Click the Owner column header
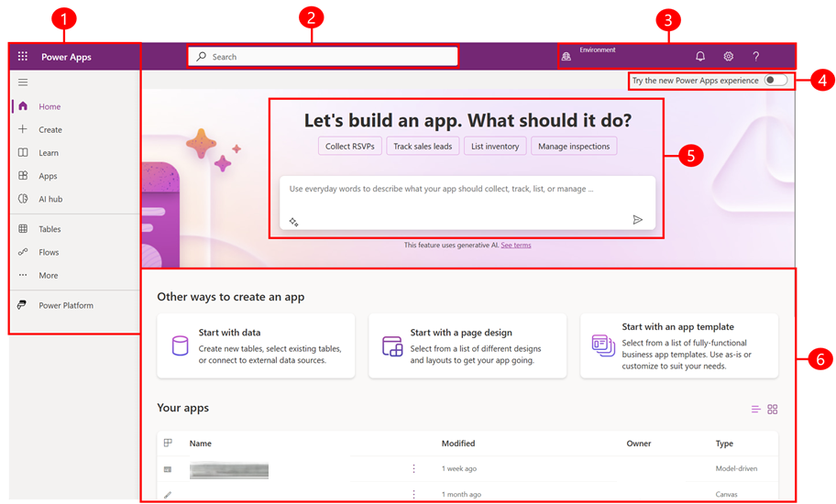The image size is (836, 504). (638, 444)
